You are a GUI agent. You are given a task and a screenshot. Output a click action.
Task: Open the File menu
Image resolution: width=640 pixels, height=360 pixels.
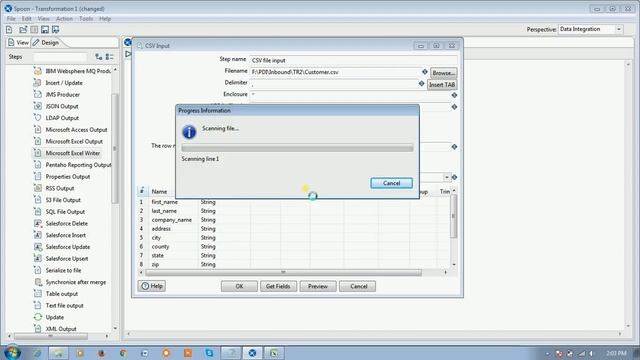click(11, 19)
